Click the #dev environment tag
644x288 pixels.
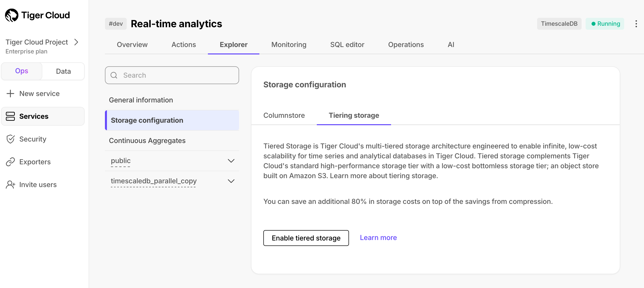click(x=116, y=24)
